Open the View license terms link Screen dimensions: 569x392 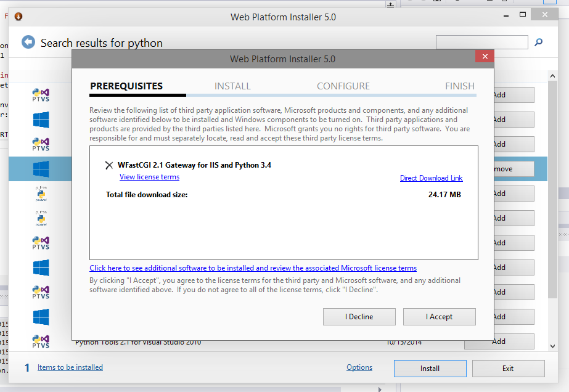(x=150, y=177)
